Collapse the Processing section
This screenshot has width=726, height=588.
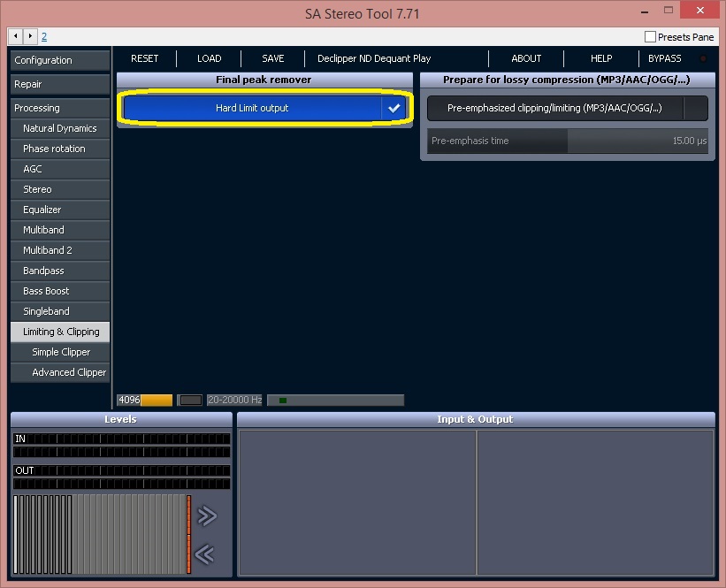coord(60,108)
